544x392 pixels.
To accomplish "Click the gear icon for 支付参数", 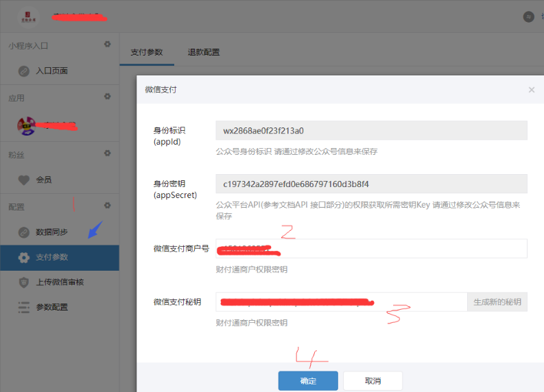I will pyautogui.click(x=24, y=258).
